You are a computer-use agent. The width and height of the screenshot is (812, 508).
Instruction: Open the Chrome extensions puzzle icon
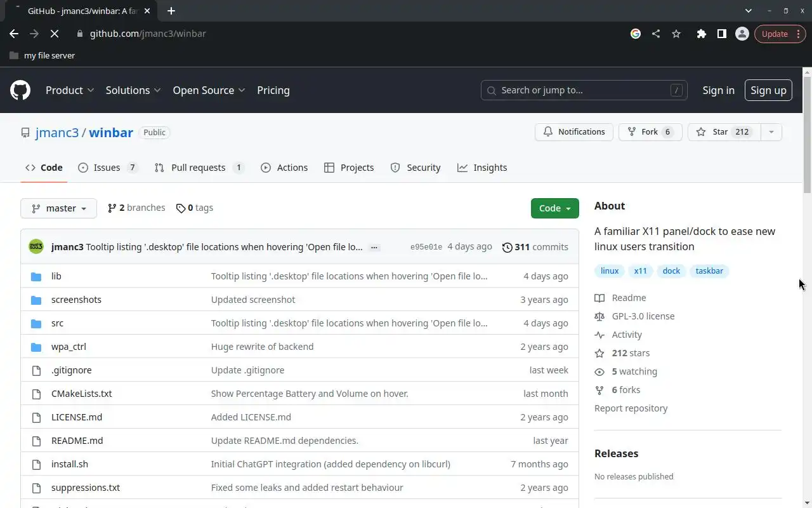pyautogui.click(x=701, y=34)
